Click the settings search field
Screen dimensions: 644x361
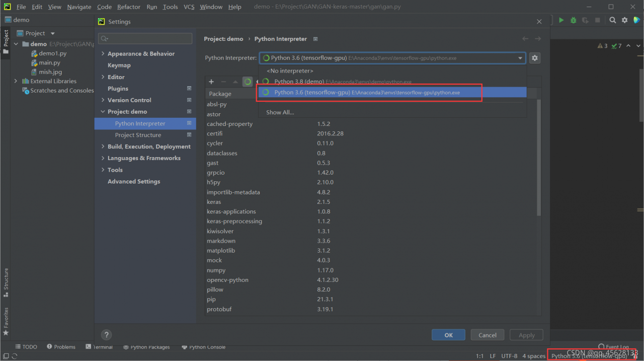(145, 38)
